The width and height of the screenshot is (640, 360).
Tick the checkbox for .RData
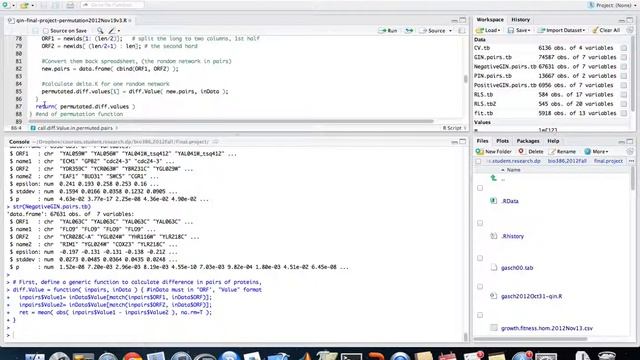[480, 188]
